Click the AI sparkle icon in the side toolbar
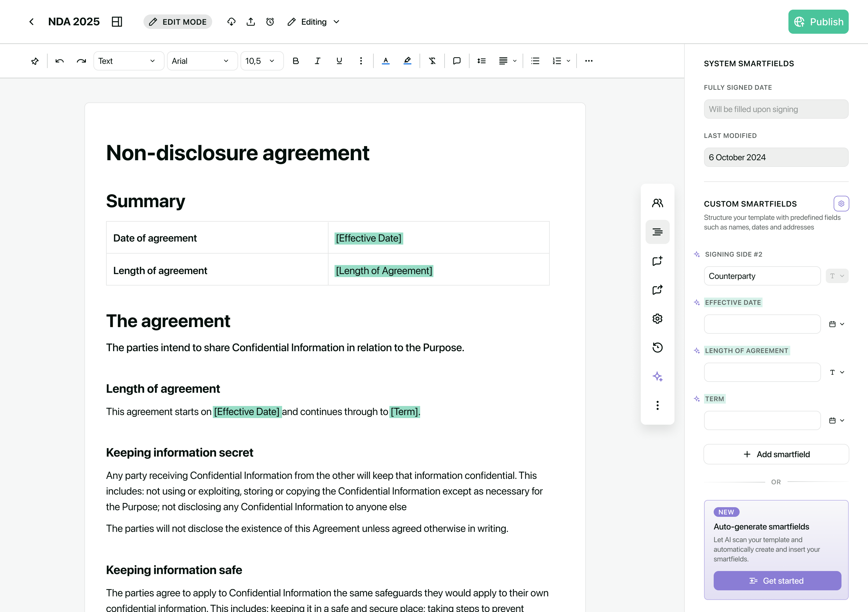Image resolution: width=868 pixels, height=612 pixels. tap(657, 376)
